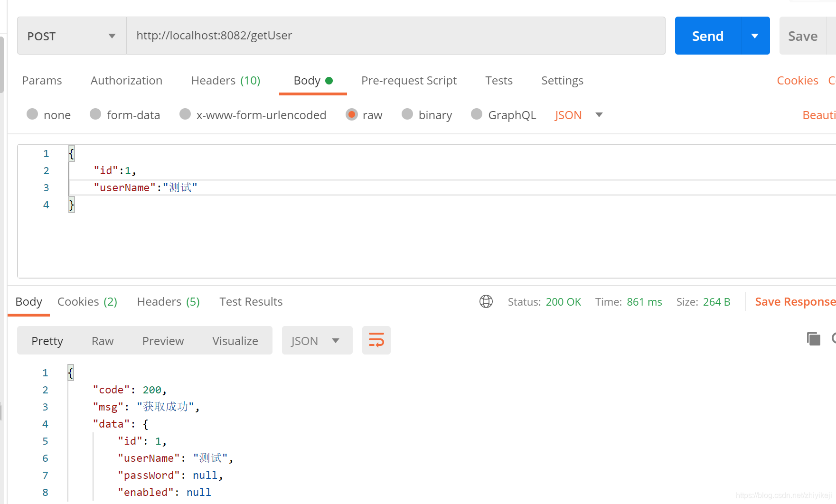Open the request Body tab
This screenshot has height=504, width=836.
point(313,81)
